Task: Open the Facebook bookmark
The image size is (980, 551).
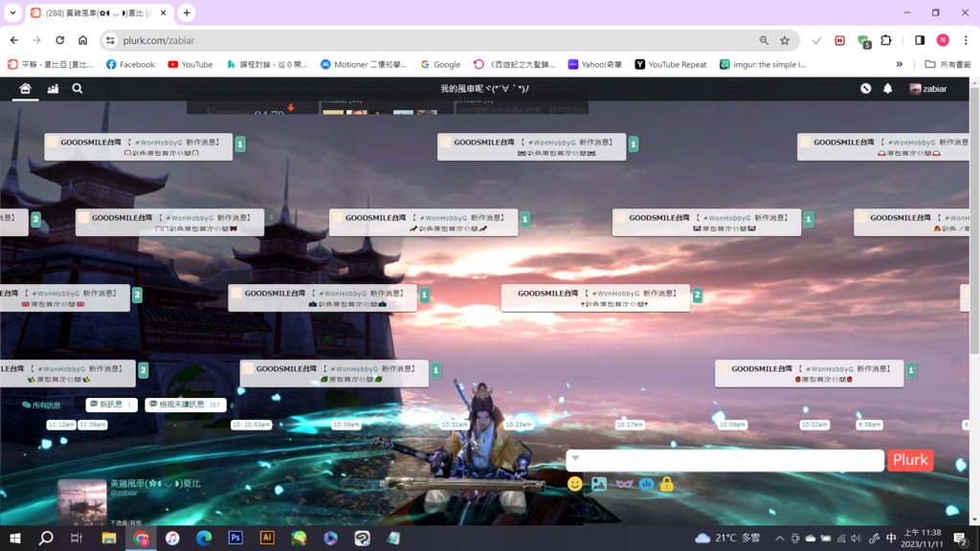Action: (x=130, y=64)
